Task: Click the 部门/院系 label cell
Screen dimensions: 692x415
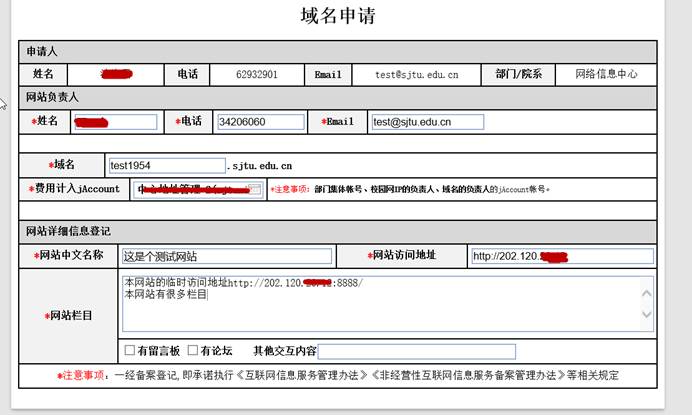Action: pyautogui.click(x=518, y=74)
